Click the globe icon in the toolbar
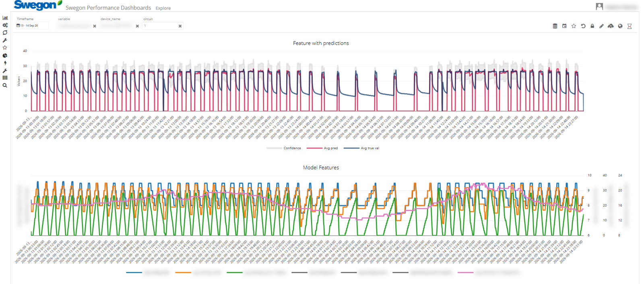 pyautogui.click(x=620, y=26)
